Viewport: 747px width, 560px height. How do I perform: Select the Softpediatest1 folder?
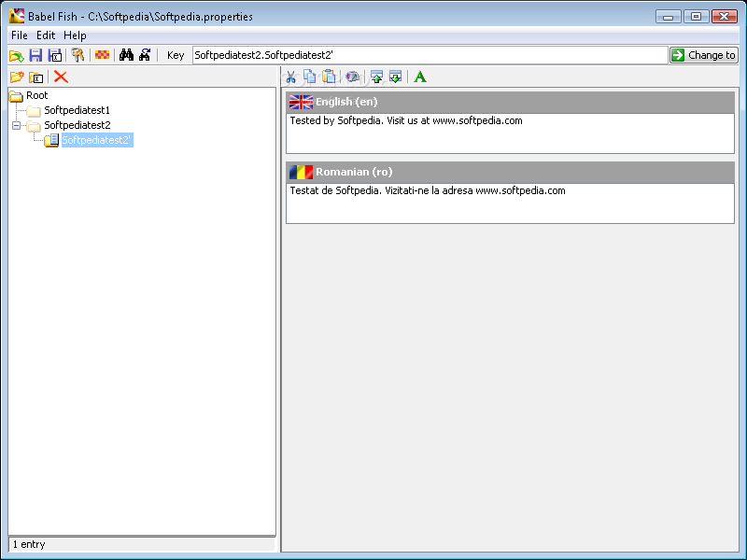(x=78, y=110)
